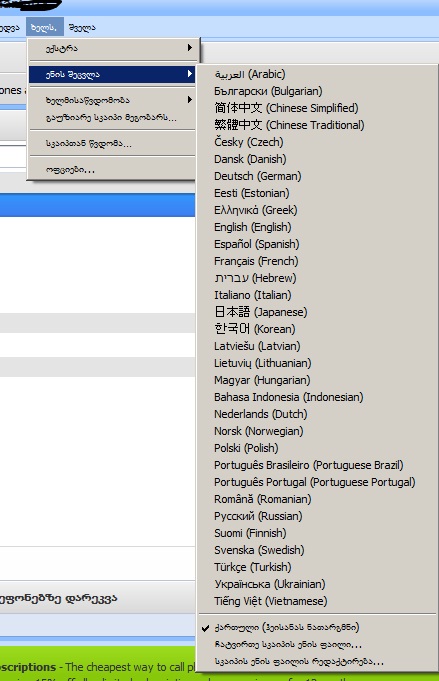Viewport: 439px width, 681px height.
Task: Open the Help menu right of Tools
Action: tap(82, 27)
